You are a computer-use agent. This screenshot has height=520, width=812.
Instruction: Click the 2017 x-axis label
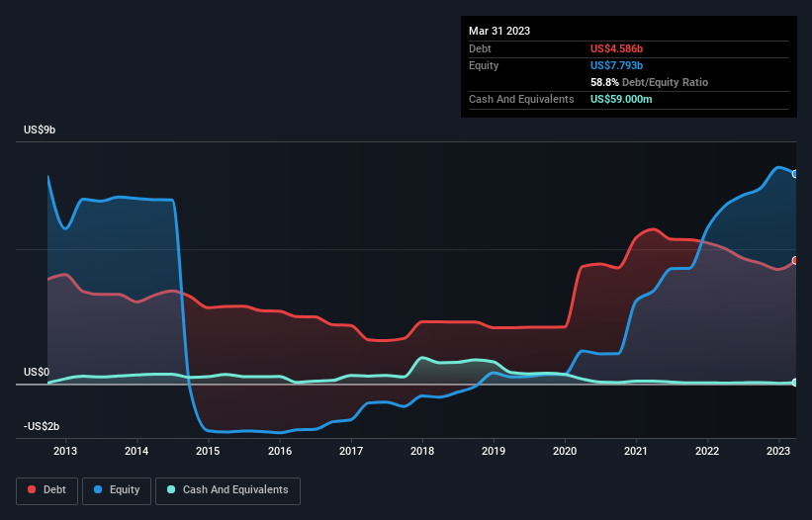351,451
